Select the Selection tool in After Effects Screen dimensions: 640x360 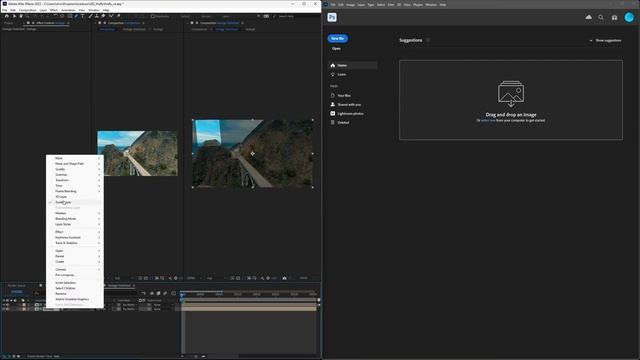click(14, 16)
